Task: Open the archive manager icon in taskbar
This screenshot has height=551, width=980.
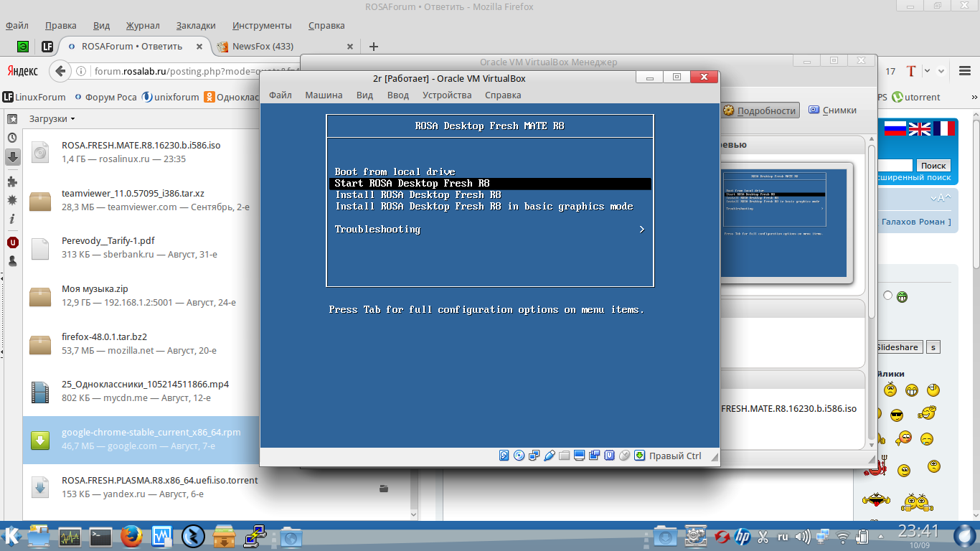Action: (x=224, y=537)
